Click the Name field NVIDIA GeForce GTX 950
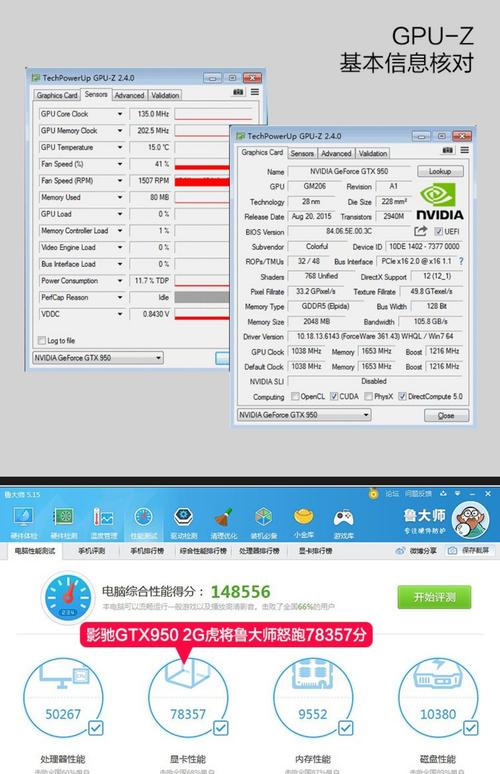Image resolution: width=500 pixels, height=774 pixels. 349,171
